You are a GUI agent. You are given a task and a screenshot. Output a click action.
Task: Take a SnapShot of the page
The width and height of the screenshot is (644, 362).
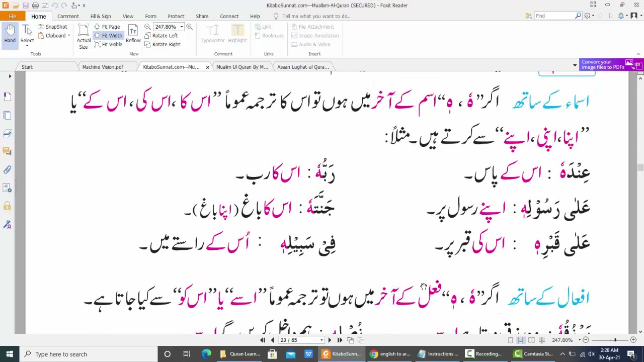pos(52,27)
